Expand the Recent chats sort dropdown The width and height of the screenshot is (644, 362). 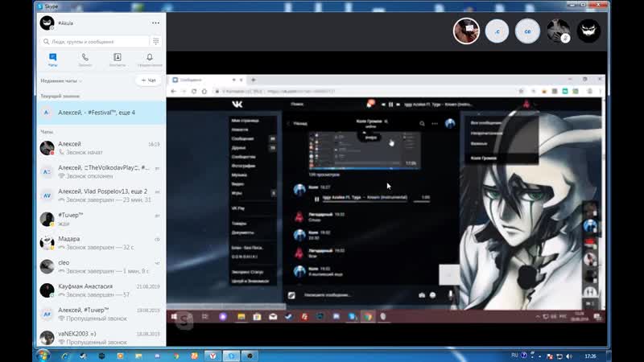pos(62,81)
